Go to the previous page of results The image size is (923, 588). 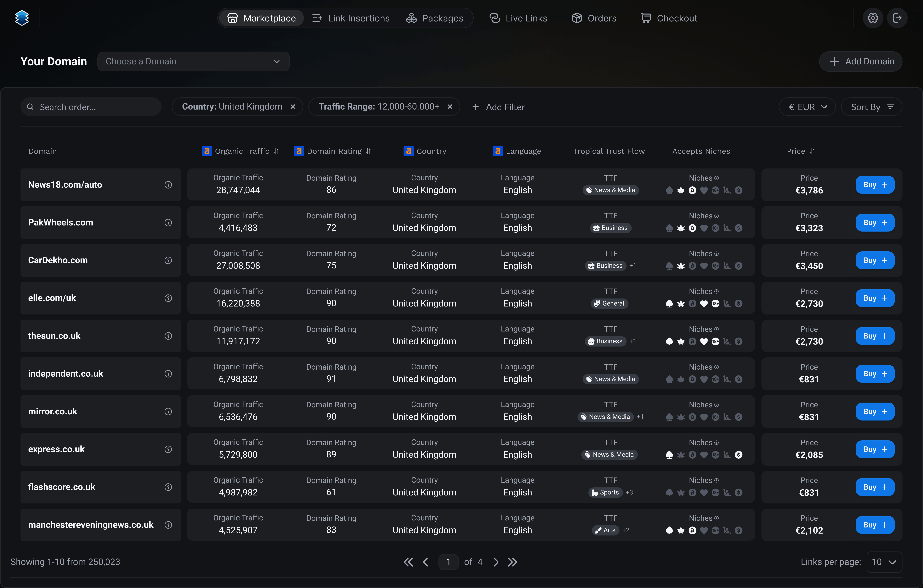(425, 562)
